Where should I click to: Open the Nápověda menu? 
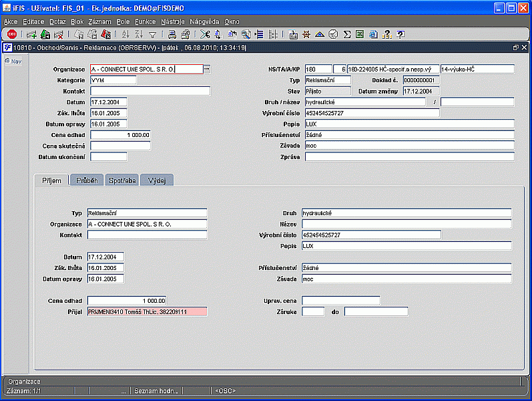(x=204, y=22)
